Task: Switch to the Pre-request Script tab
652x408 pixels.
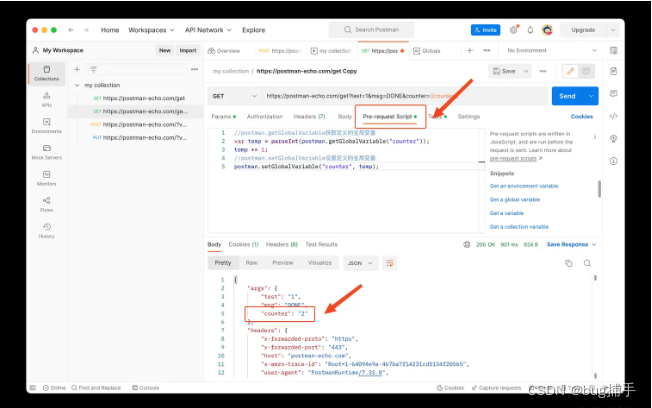Action: [390, 116]
